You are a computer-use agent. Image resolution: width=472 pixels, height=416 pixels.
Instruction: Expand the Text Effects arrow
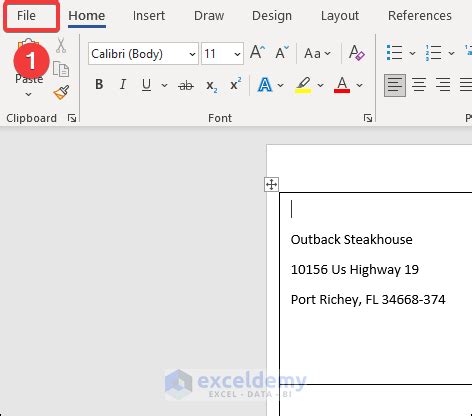281,85
